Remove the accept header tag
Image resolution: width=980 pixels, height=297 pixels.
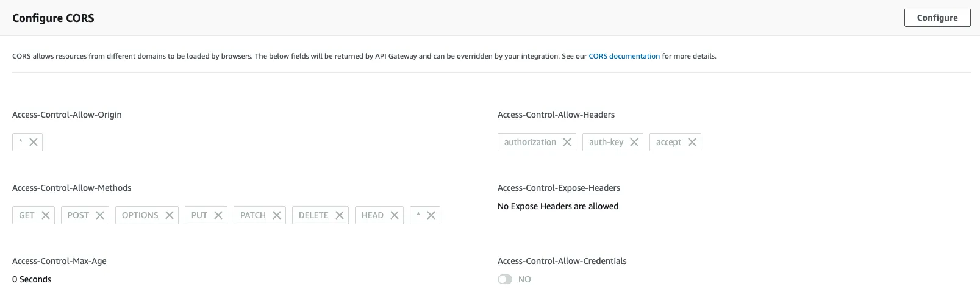[x=692, y=142]
